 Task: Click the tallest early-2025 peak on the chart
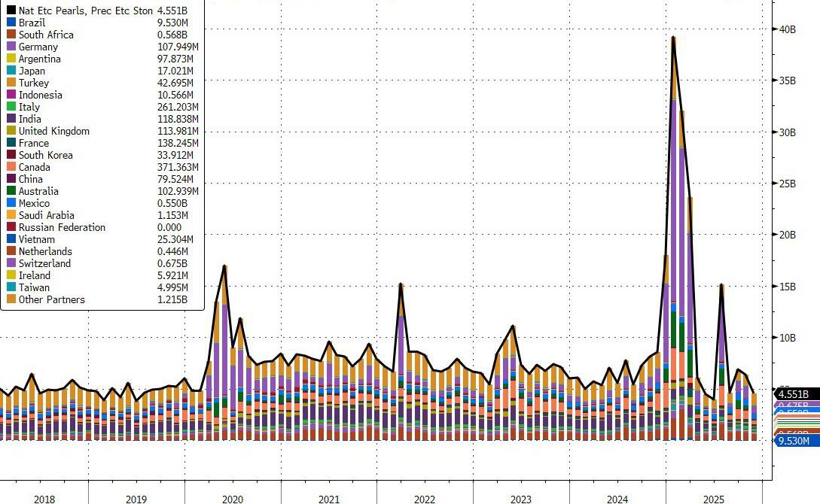[673, 38]
